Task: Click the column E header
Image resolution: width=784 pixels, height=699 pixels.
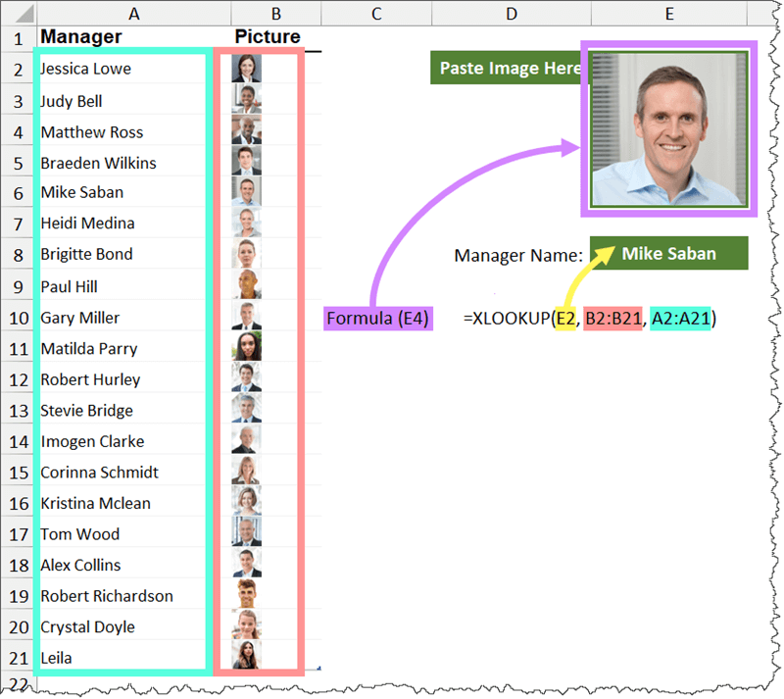Action: pos(669,12)
